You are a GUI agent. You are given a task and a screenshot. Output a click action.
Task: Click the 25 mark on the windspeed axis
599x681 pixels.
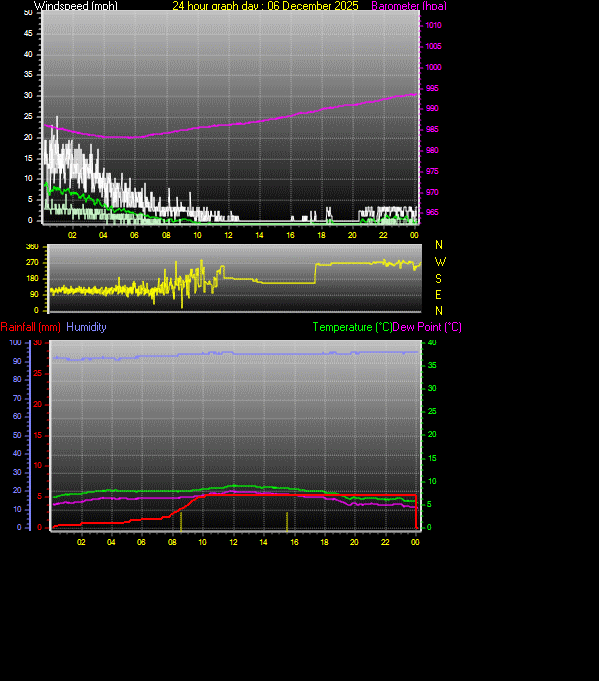pyautogui.click(x=28, y=116)
